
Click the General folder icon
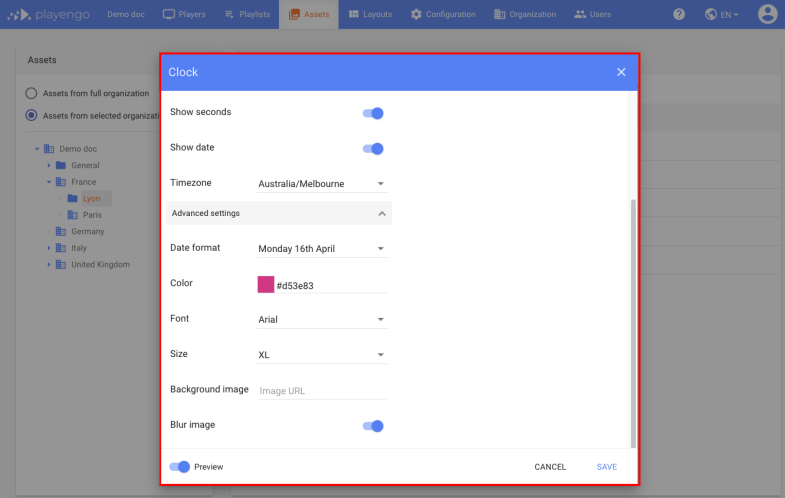(61, 165)
